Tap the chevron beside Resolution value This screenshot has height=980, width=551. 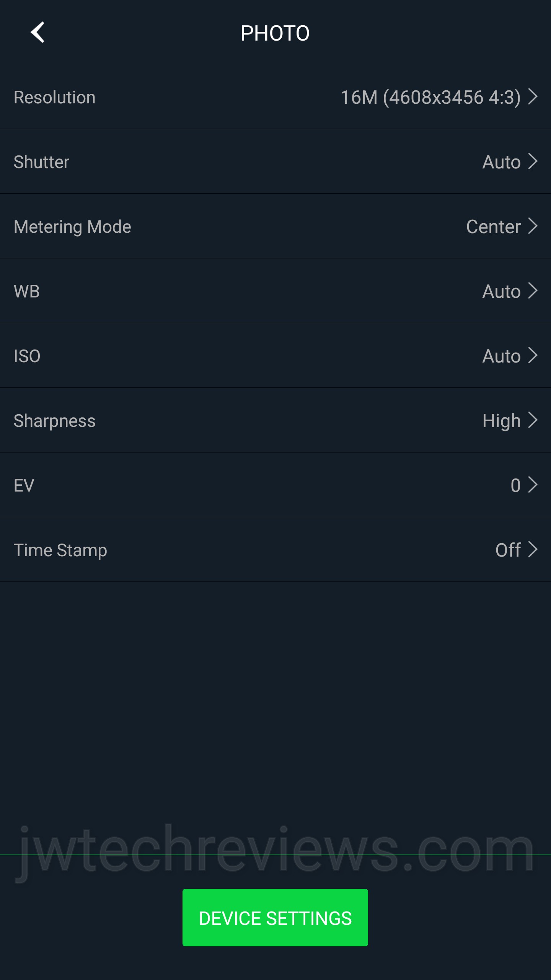click(533, 96)
